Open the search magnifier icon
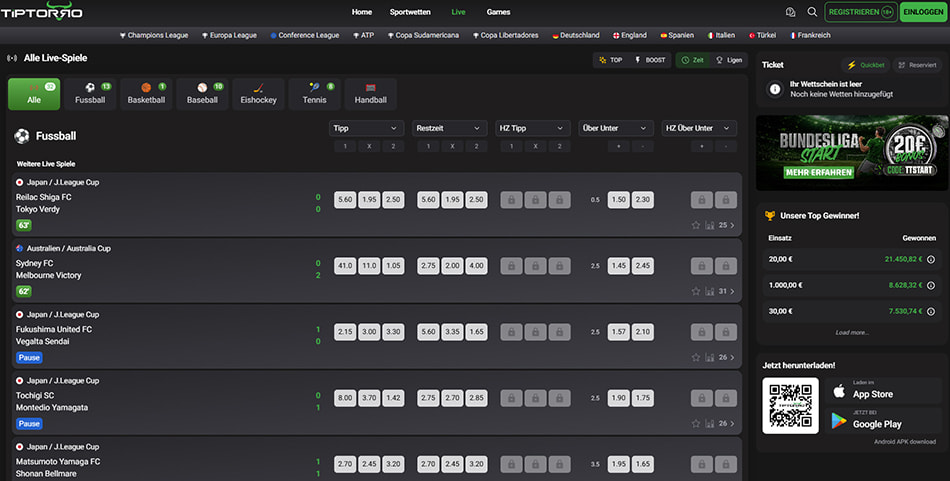 click(812, 12)
